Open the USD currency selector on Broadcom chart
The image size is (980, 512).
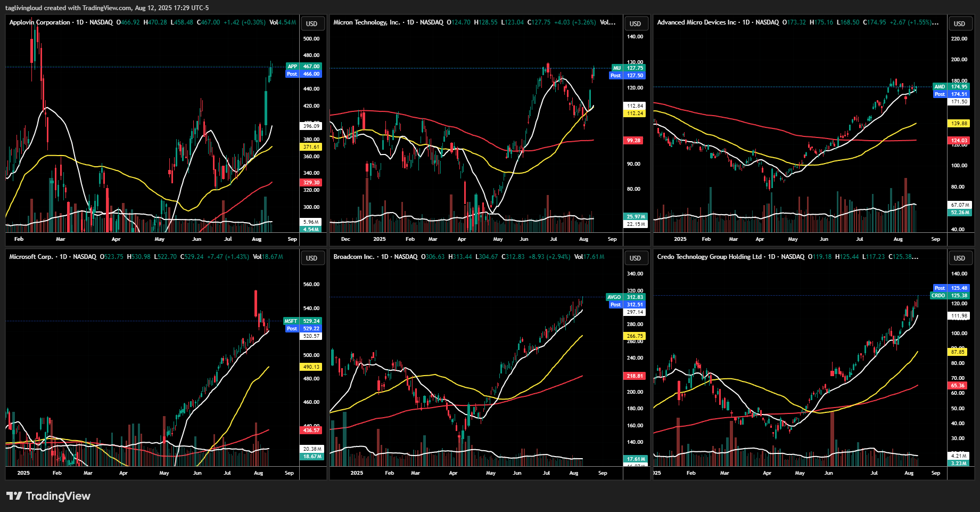(x=636, y=258)
